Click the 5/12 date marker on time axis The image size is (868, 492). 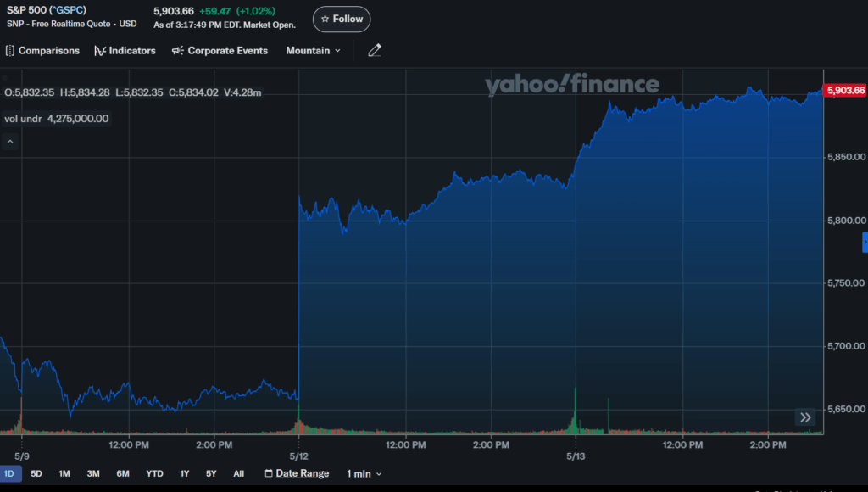coord(298,456)
